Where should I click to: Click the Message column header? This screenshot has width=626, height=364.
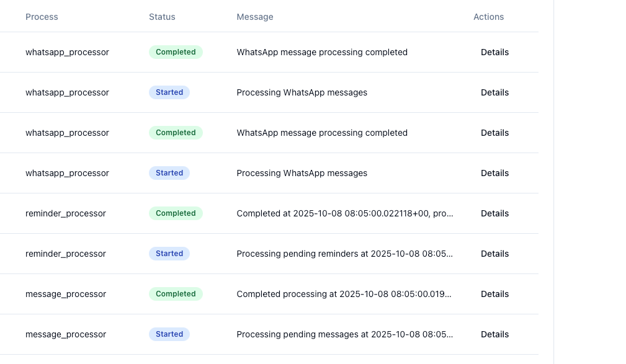point(255,17)
